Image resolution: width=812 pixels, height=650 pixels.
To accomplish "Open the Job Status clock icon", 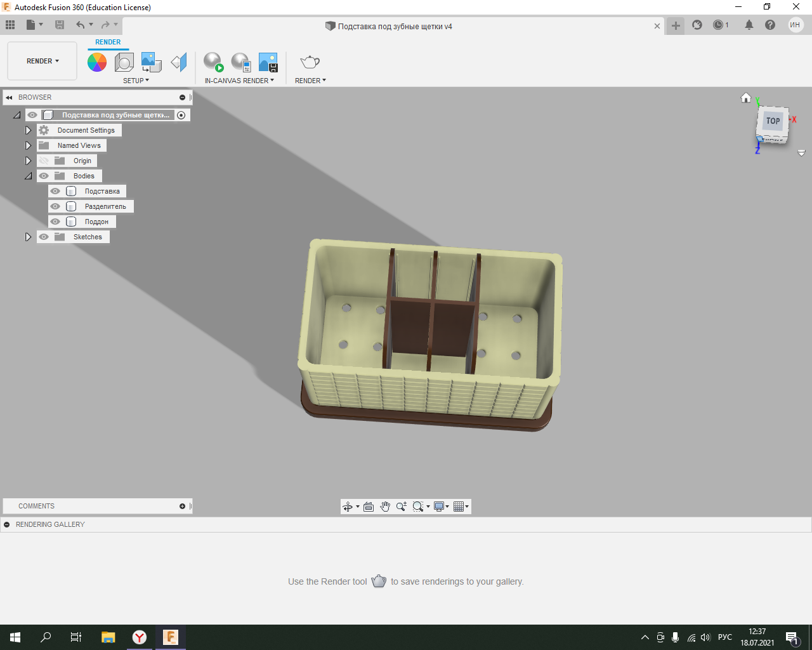I will (718, 25).
